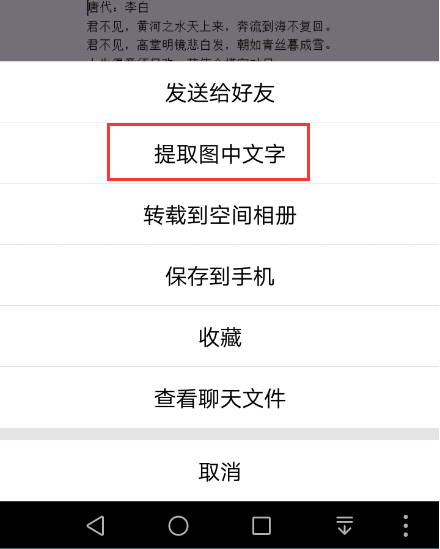Tap 收藏 to add to favorites
This screenshot has height=549, width=440.
tap(220, 336)
